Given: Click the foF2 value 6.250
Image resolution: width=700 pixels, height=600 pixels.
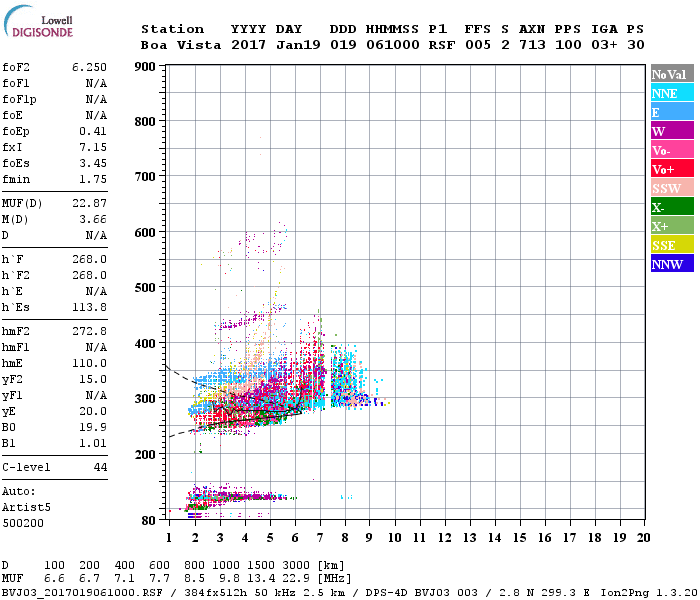Looking at the screenshot, I should tap(89, 67).
